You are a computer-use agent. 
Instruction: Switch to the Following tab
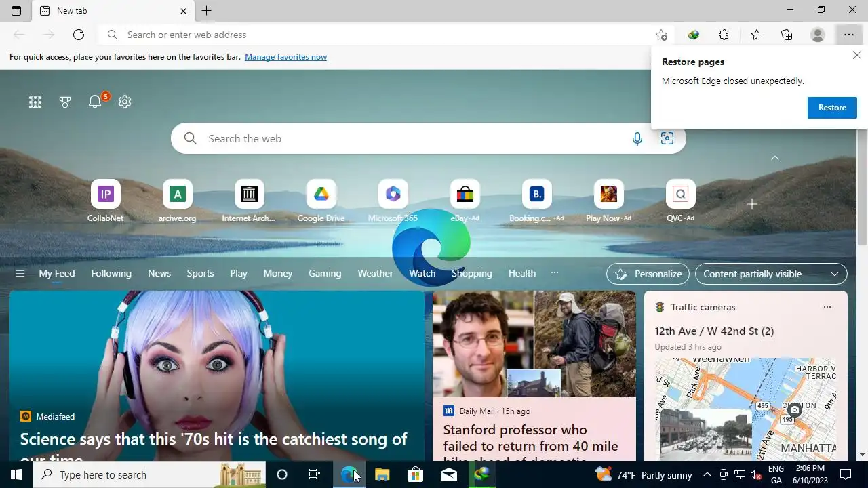coord(111,273)
